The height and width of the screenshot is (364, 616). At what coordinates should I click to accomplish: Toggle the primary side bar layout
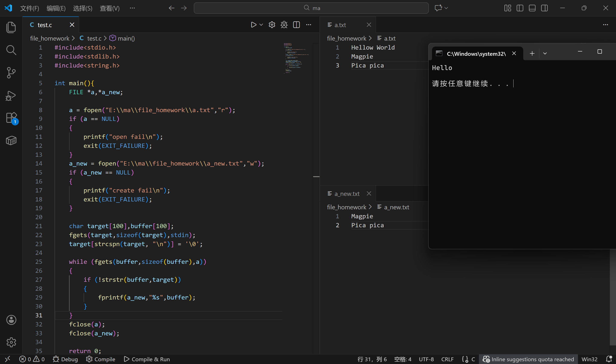click(x=520, y=8)
